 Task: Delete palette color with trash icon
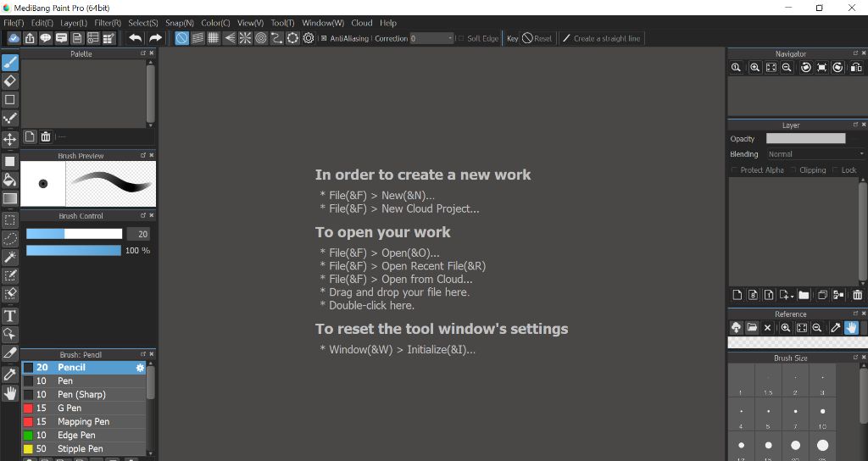[x=46, y=136]
